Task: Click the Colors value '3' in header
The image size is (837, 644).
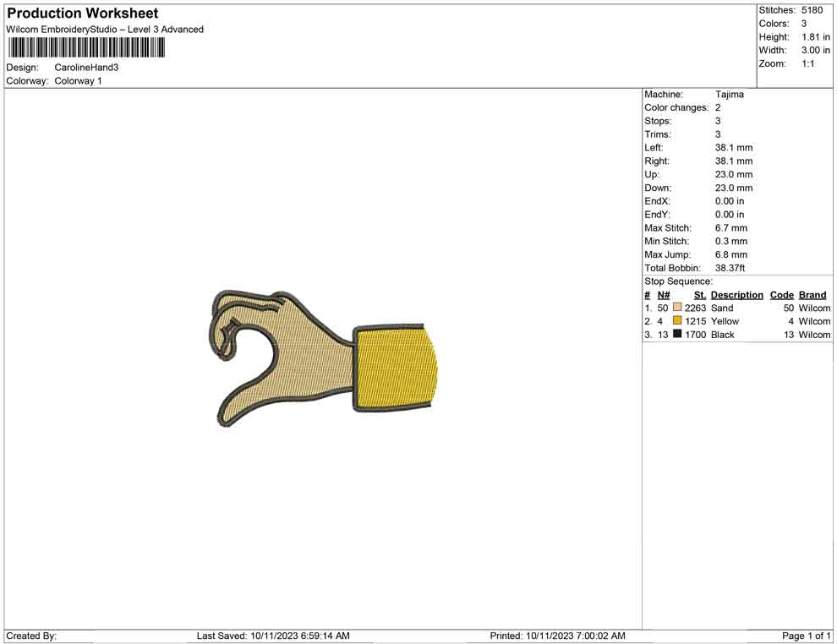Action: click(x=804, y=24)
